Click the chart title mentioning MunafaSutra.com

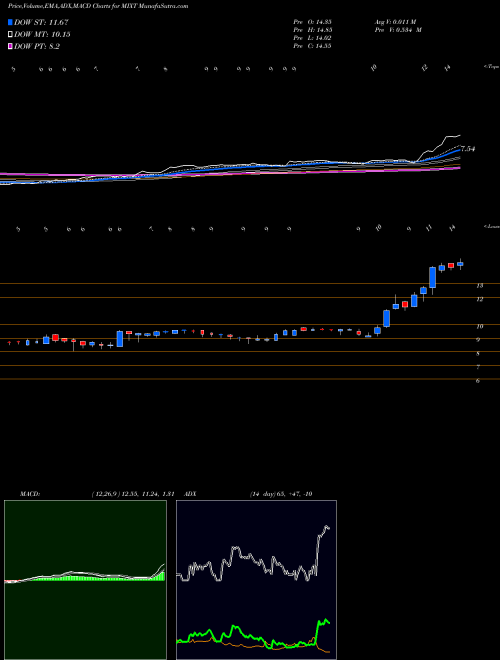(x=98, y=6)
